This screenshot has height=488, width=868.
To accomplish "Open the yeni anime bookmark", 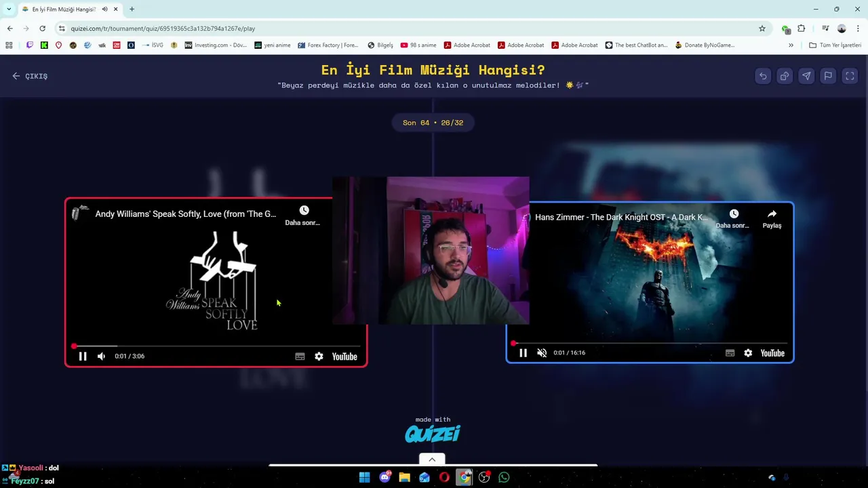I will pos(273,45).
